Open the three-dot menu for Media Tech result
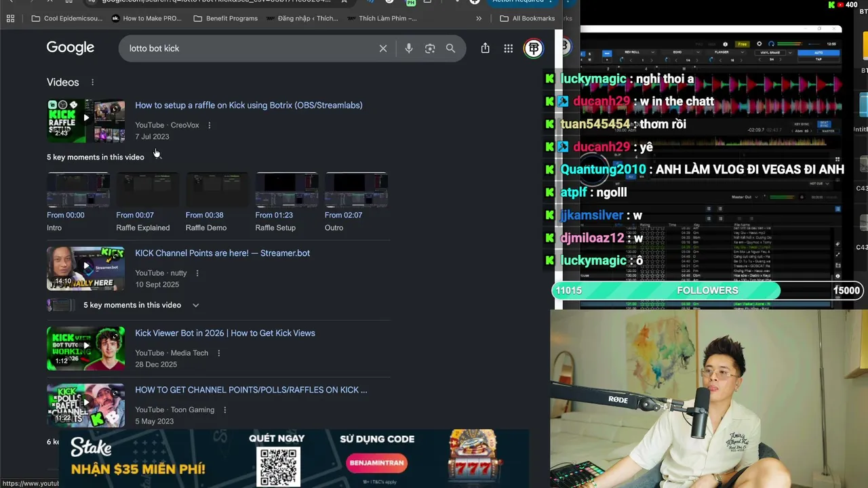This screenshot has width=868, height=488. (218, 353)
